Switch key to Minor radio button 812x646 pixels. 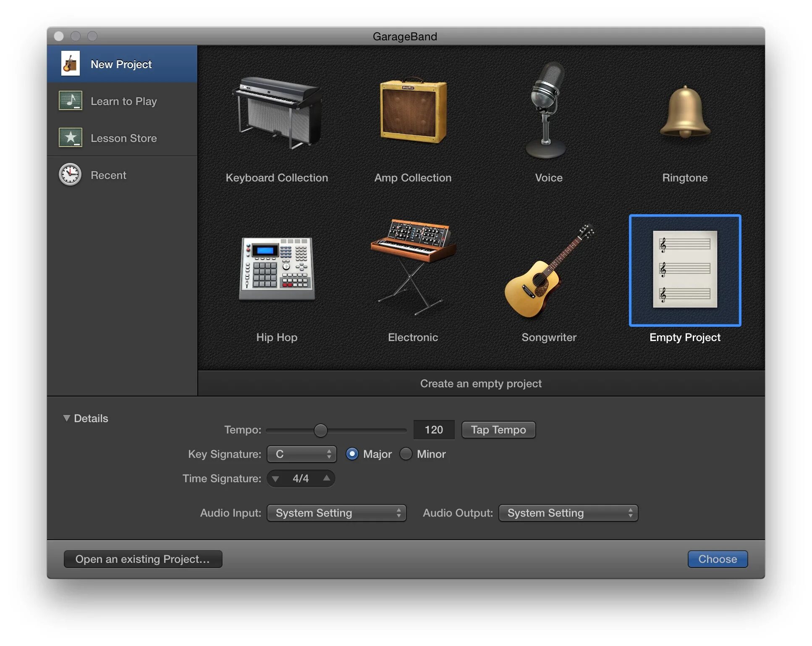(406, 454)
